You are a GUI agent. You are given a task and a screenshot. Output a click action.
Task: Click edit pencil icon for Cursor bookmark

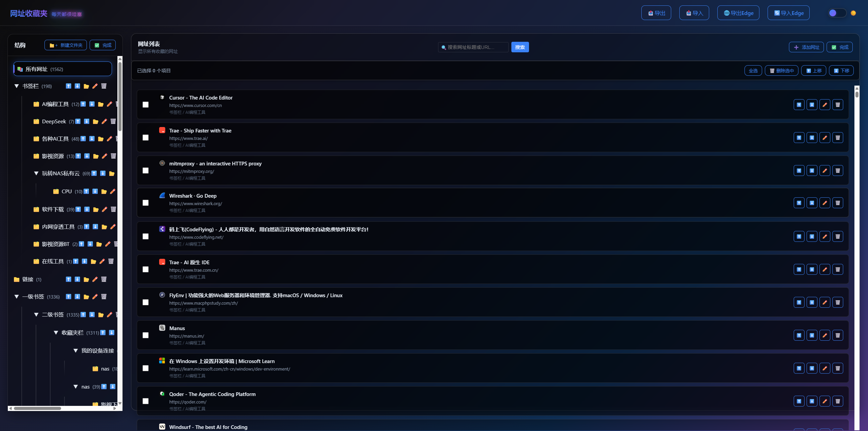click(x=825, y=105)
